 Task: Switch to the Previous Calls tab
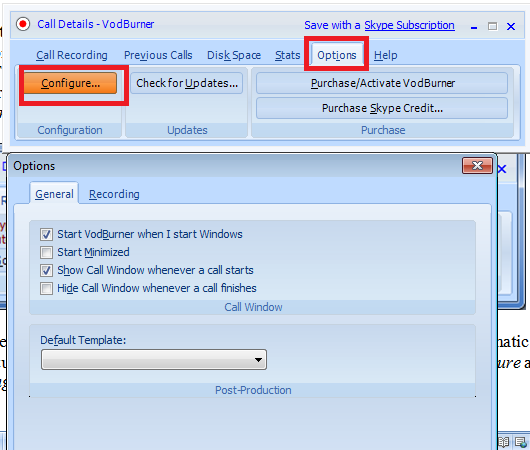click(158, 55)
